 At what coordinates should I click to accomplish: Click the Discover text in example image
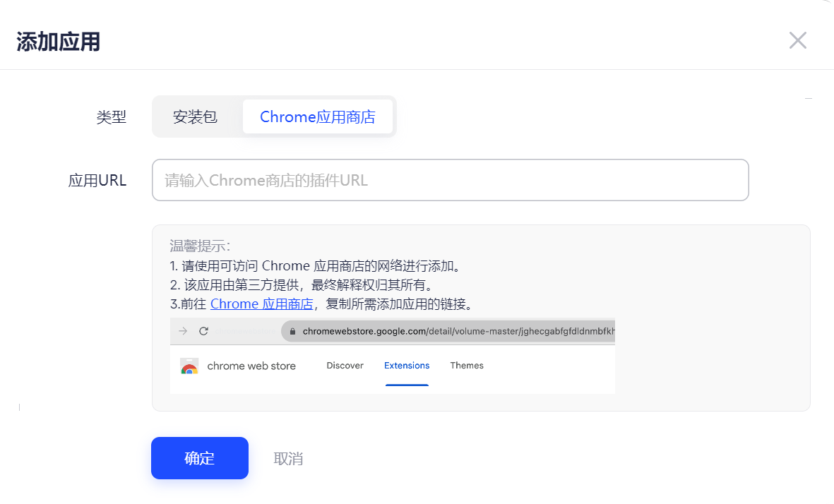pos(345,366)
